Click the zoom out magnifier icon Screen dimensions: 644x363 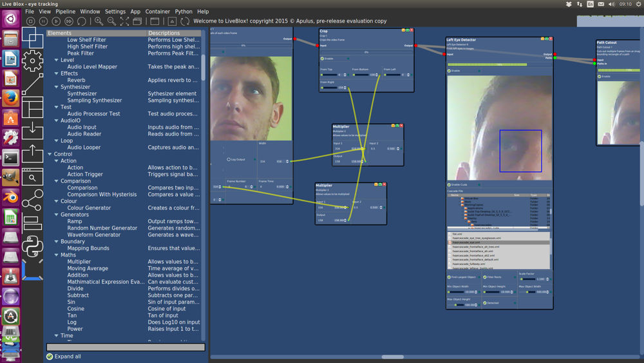point(112,21)
